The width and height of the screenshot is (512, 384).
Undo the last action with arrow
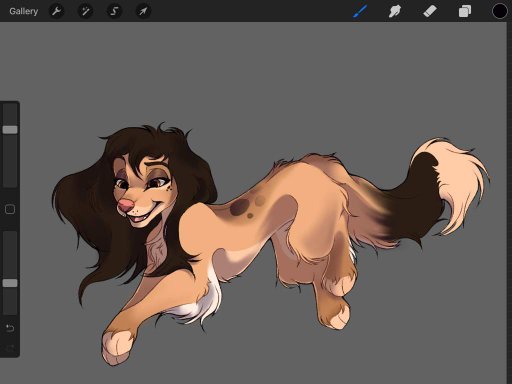10,328
